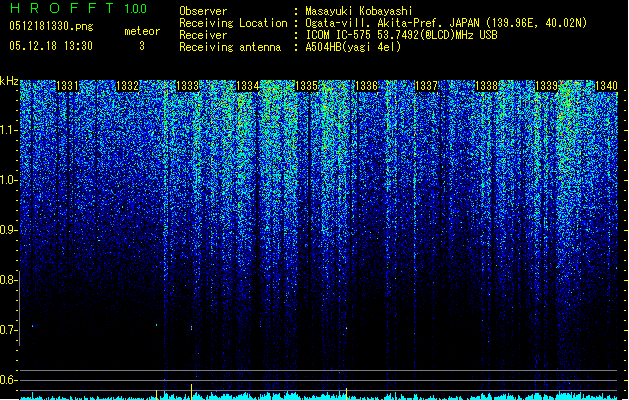Click the 0.7 frequency axis tick label
Image resolution: width=629 pixels, height=400 pixels.
click(9, 330)
